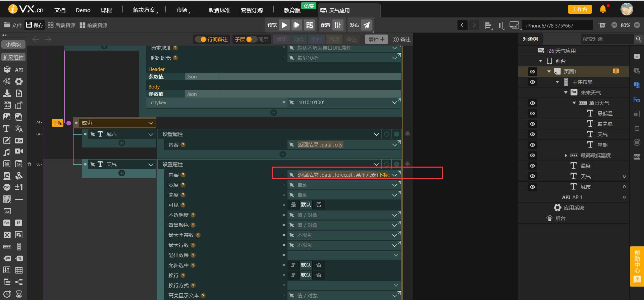Toggle visibility of 单日天气

(x=532, y=103)
